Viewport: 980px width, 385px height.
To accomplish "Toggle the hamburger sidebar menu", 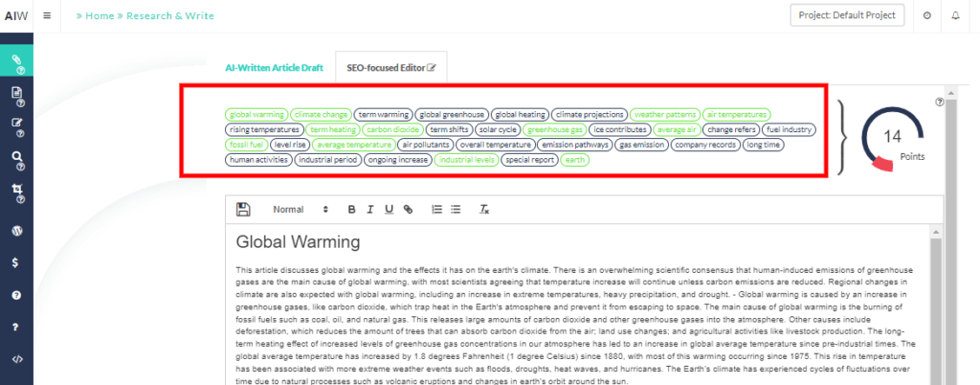I will click(x=47, y=15).
